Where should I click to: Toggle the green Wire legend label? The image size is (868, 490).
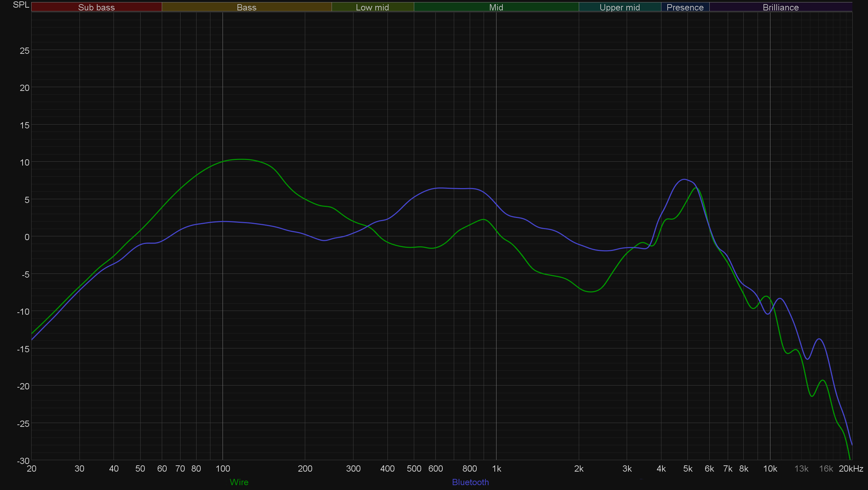point(239,482)
